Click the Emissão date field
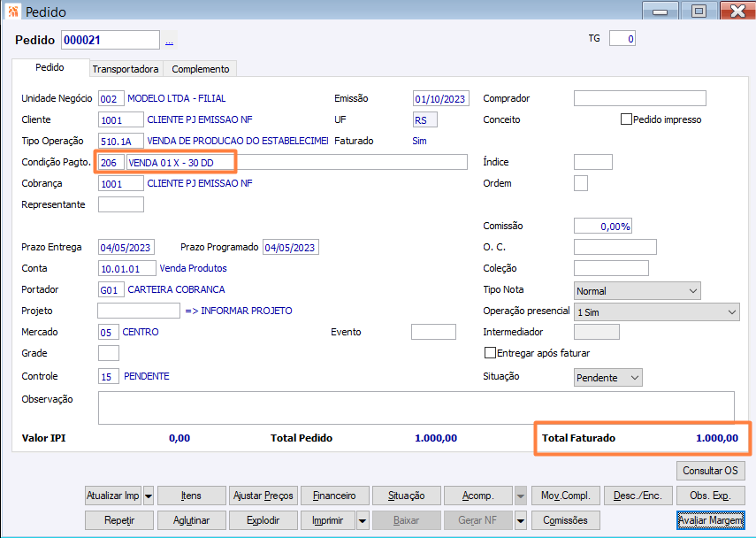The image size is (756, 538). [x=441, y=98]
